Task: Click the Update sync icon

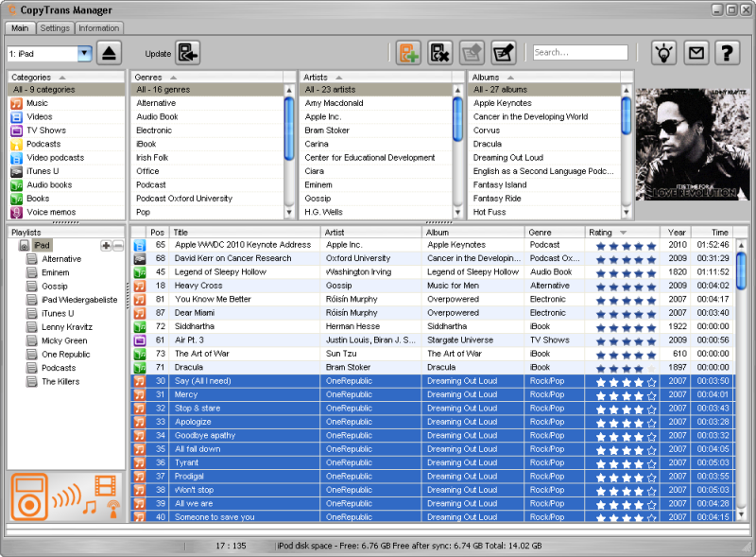Action: [188, 54]
